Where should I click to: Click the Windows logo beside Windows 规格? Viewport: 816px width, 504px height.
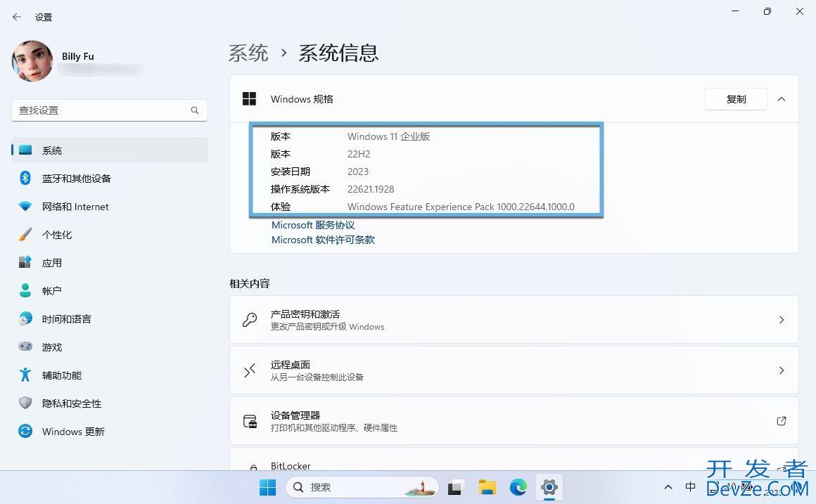tap(249, 99)
